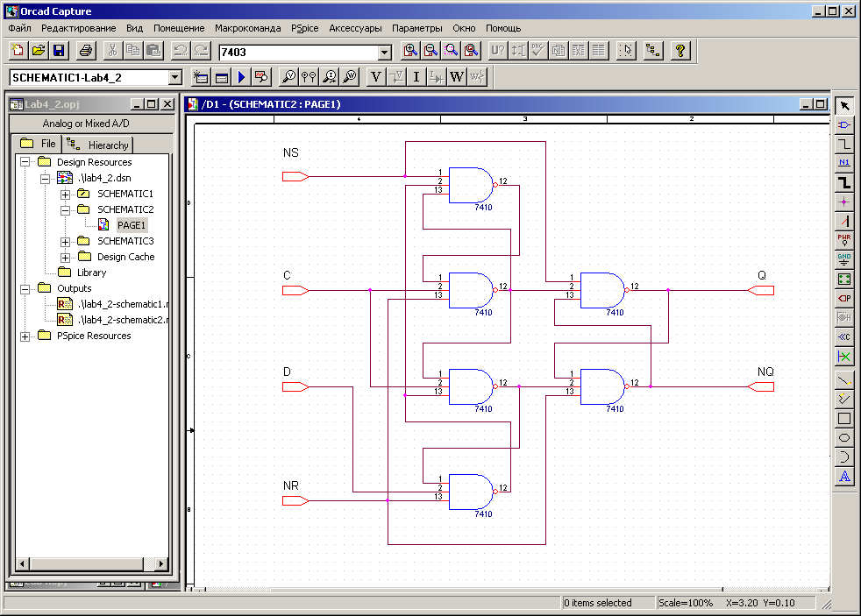Expand the SCHEMATIC3 folder
Image resolution: width=861 pixels, height=616 pixels.
click(65, 242)
